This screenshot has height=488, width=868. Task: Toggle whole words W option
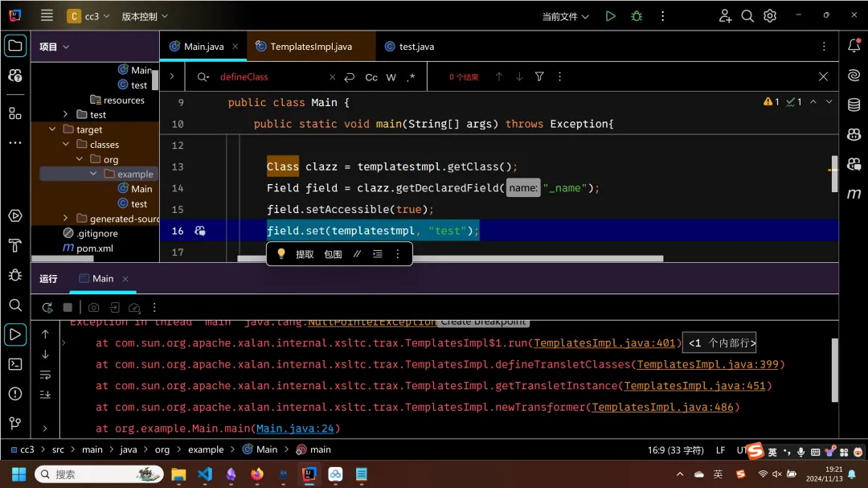tap(391, 77)
